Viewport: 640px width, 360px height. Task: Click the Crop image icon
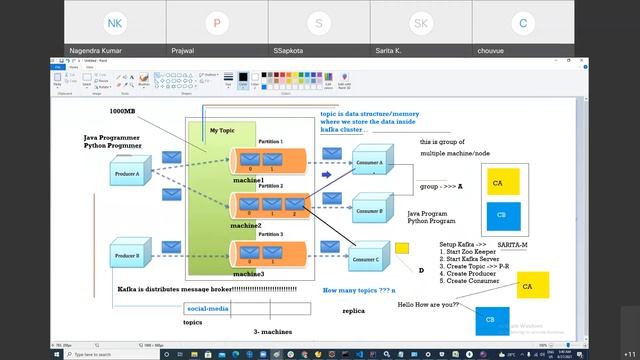click(96, 75)
